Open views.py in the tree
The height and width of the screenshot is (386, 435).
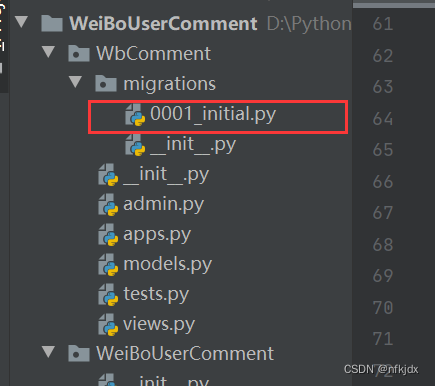point(159,325)
